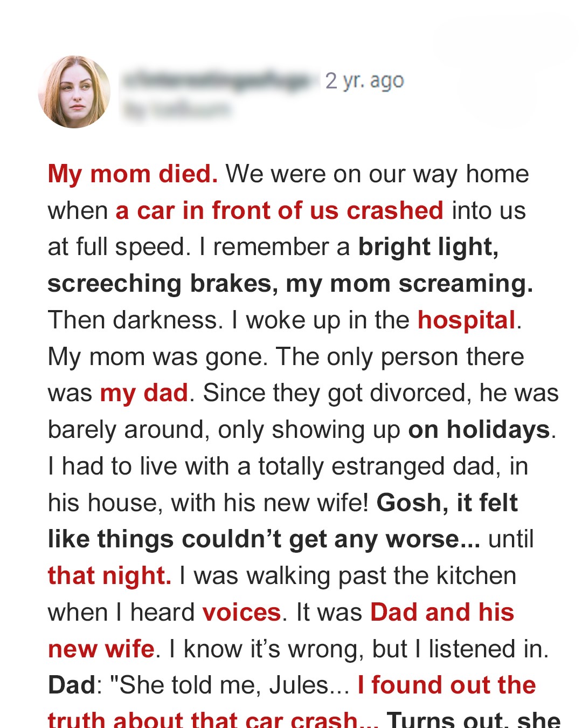Screen dimensions: 582x728
Task: Click the blurred subtitle line under the username
Action: (x=177, y=110)
